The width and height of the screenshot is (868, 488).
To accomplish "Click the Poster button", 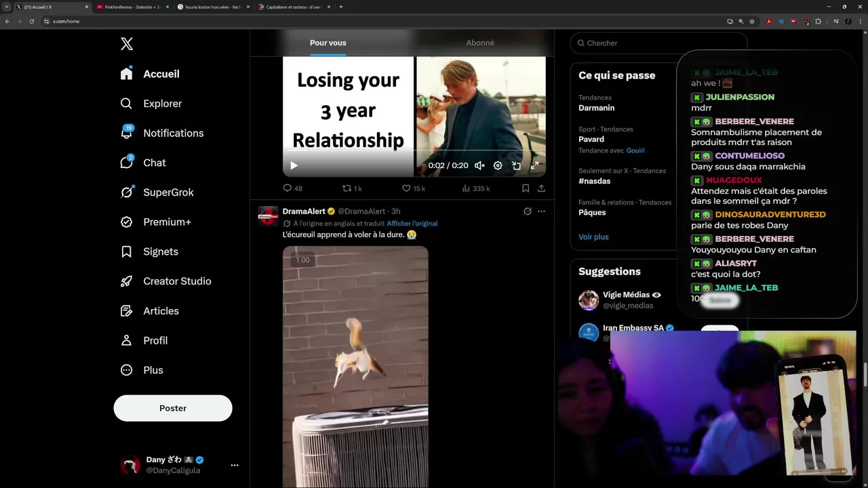I will [x=173, y=408].
